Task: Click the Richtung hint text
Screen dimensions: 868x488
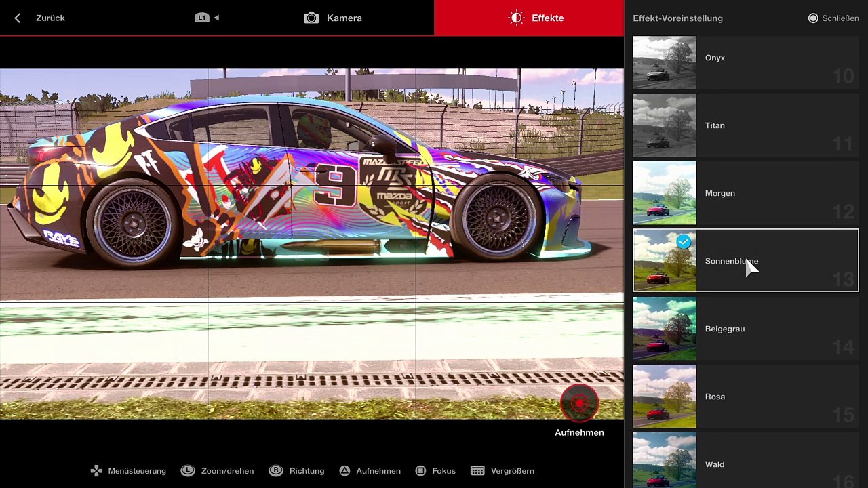Action: pos(307,471)
